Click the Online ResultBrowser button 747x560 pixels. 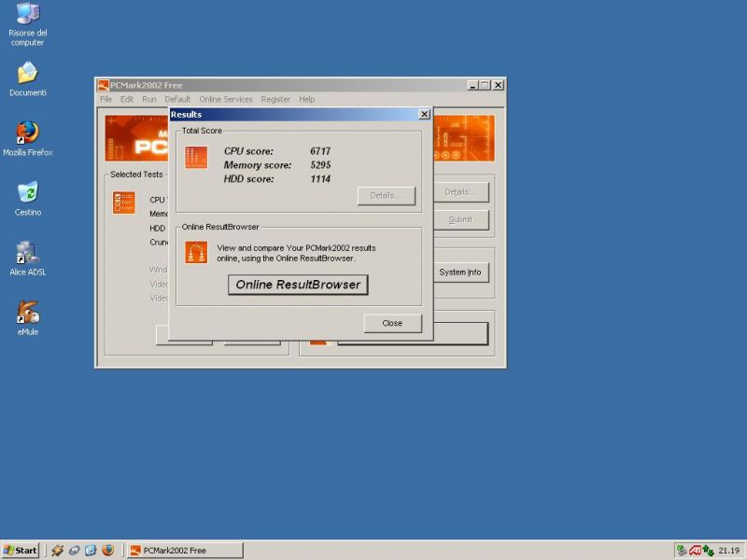pyautogui.click(x=298, y=285)
